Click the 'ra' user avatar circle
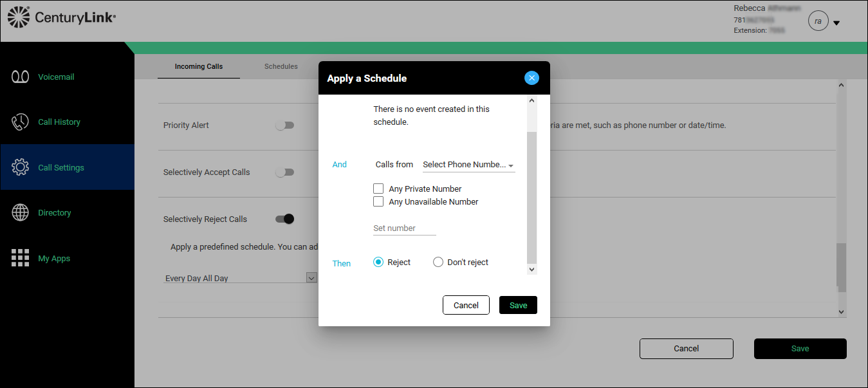Screen dimensions: 868x388 click(818, 21)
